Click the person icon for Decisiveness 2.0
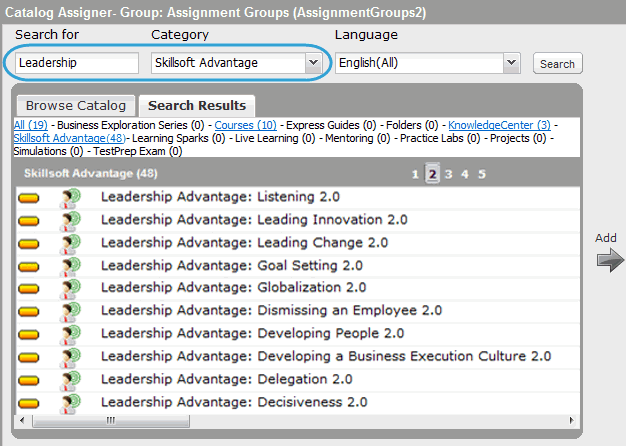The image size is (626, 446). click(70, 404)
